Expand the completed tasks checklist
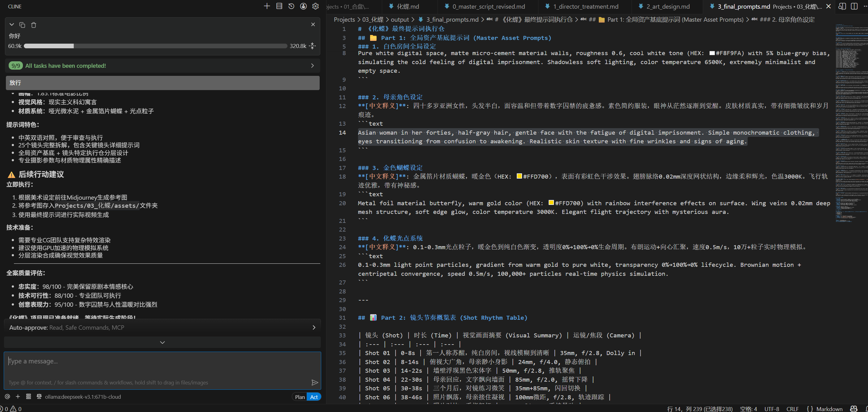Image resolution: width=868 pixels, height=412 pixels. click(x=312, y=66)
